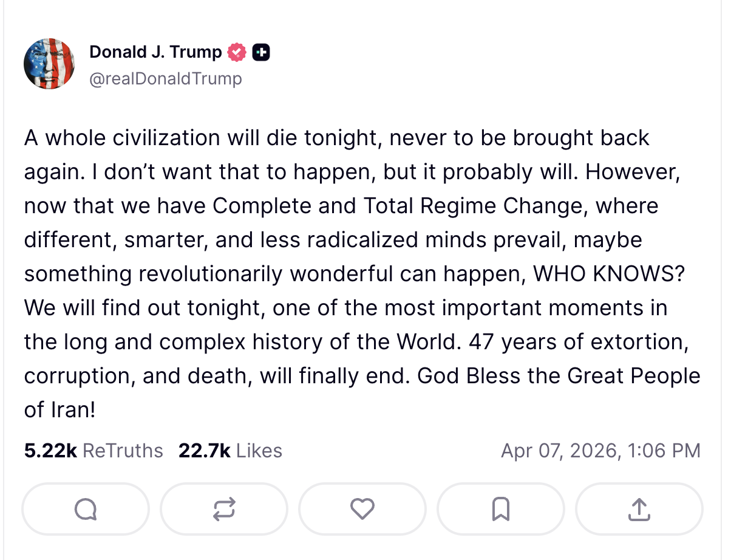Viewport: 748px width, 560px height.
Task: View the 22.7k Likes list
Action: pyautogui.click(x=230, y=451)
